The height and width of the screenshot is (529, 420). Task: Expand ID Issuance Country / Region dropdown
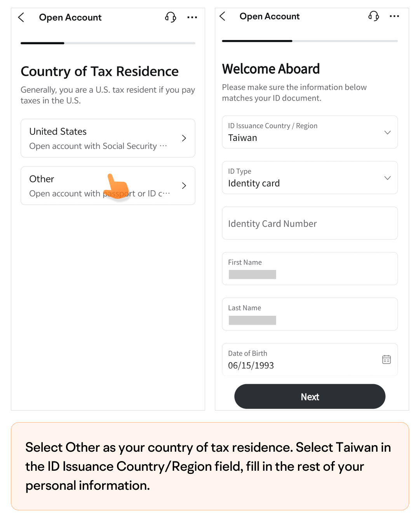[x=310, y=132]
